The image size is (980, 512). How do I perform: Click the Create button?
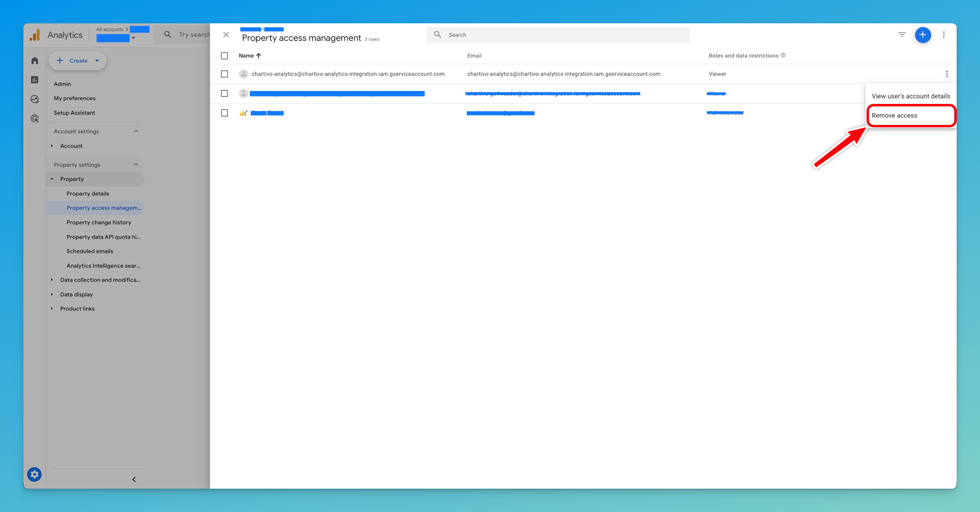coord(77,61)
